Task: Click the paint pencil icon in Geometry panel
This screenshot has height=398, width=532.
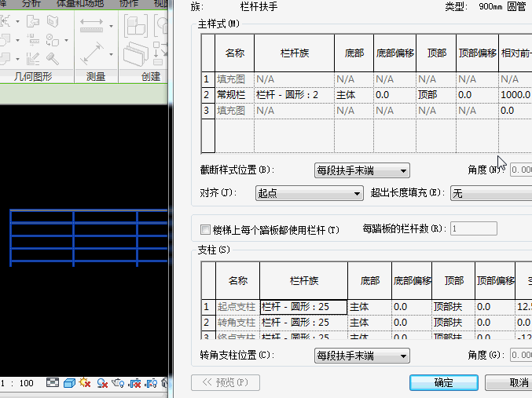Action: [x=33, y=59]
